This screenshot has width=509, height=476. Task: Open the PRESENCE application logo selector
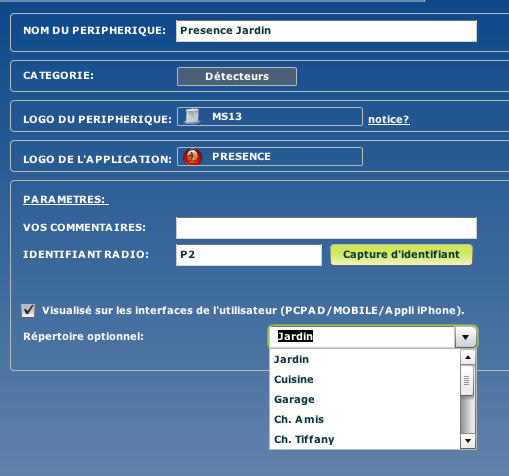[x=270, y=157]
